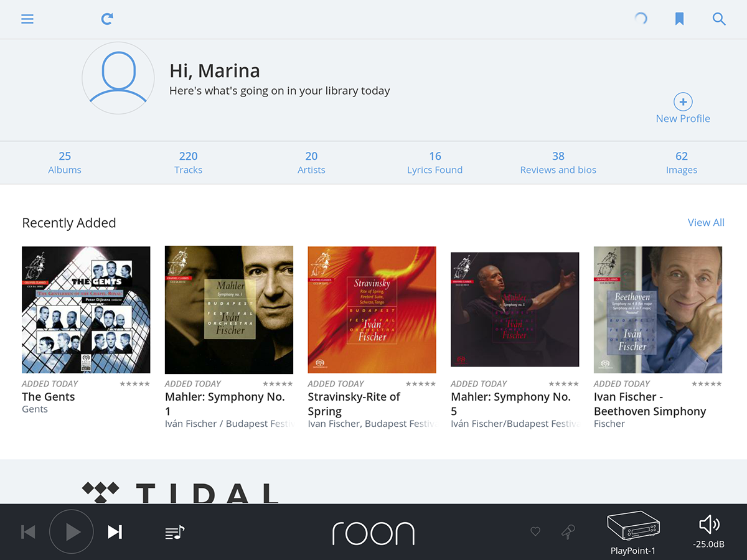Click the roon logo in footer

[x=374, y=533]
